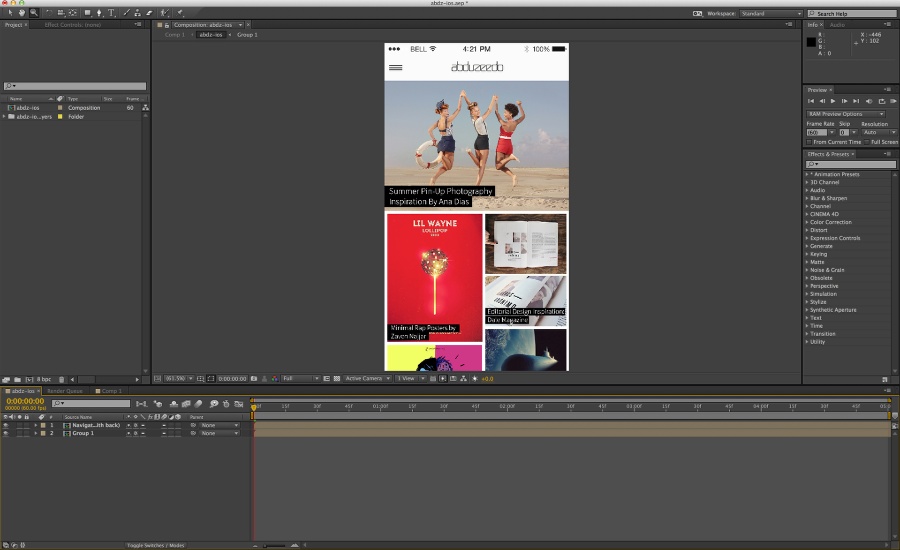
Task: Open the Full resolution dropdown in viewer
Action: [300, 379]
